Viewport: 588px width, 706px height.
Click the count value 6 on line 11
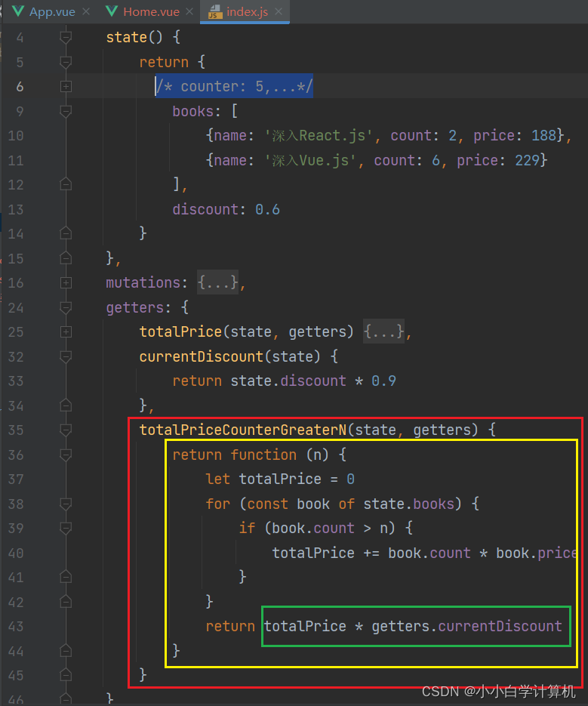tap(436, 160)
